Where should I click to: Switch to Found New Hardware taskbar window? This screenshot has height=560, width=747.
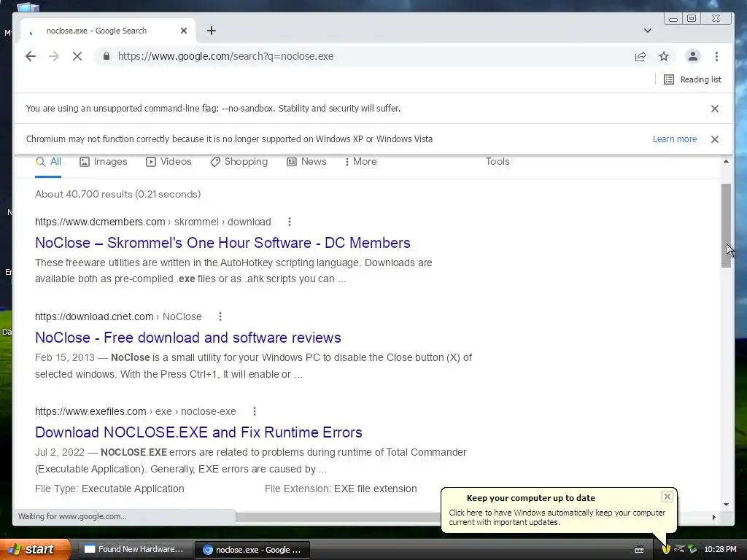point(134,550)
